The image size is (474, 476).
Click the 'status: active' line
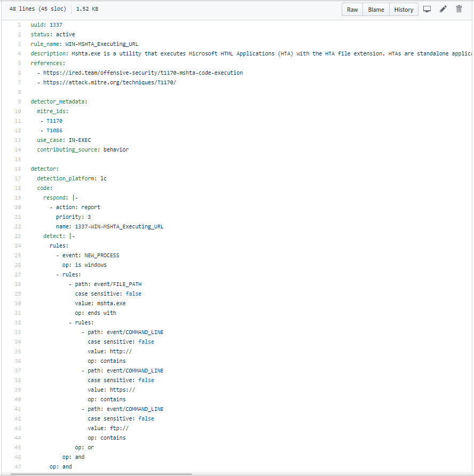click(53, 34)
